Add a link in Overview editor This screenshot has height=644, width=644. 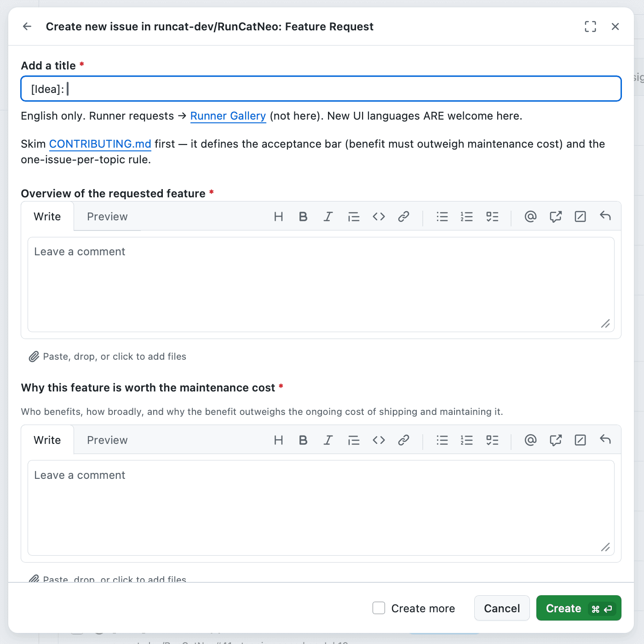[x=403, y=216]
